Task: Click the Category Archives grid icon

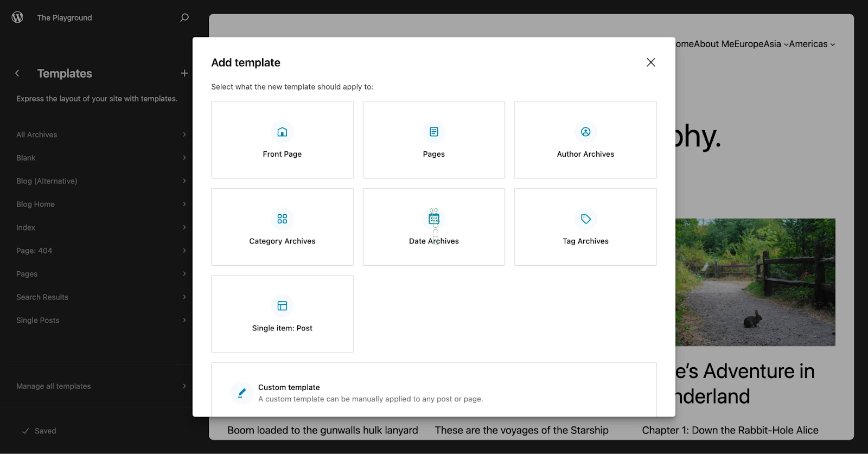Action: 282,219
